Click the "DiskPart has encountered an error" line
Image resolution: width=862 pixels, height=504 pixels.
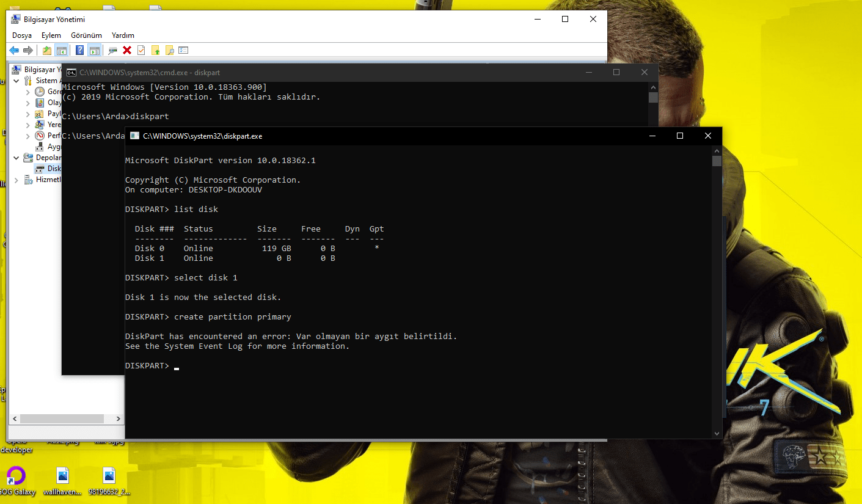[x=291, y=337]
